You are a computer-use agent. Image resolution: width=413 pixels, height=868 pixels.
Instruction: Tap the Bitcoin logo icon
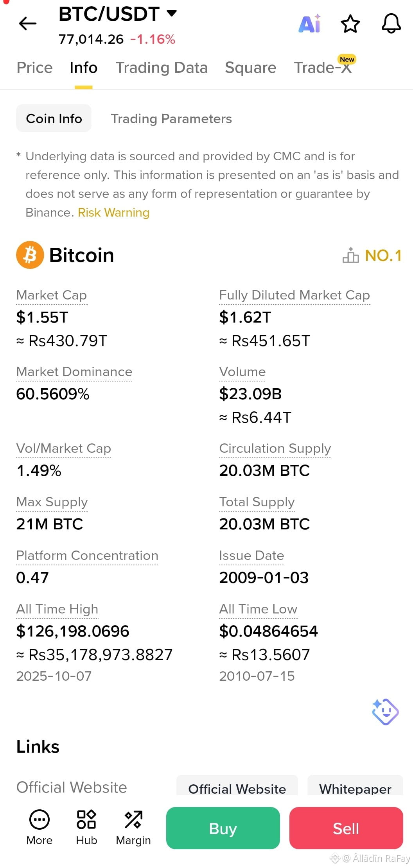click(30, 255)
